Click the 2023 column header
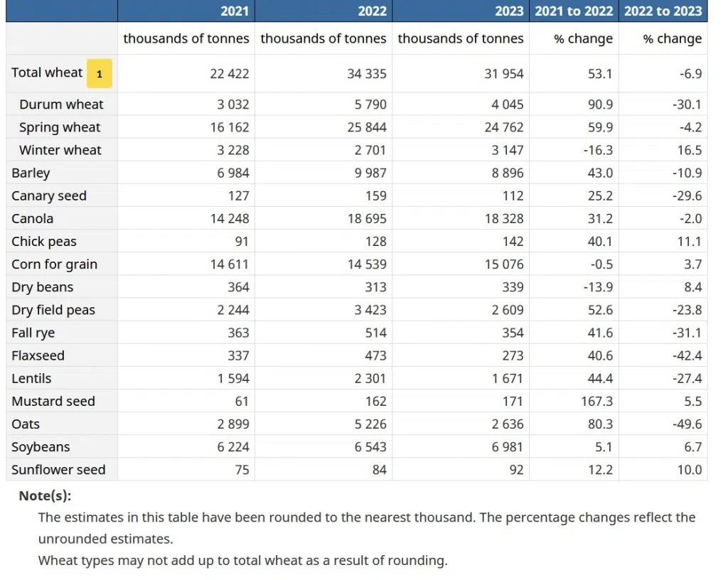Image resolution: width=728 pixels, height=580 pixels. click(509, 11)
